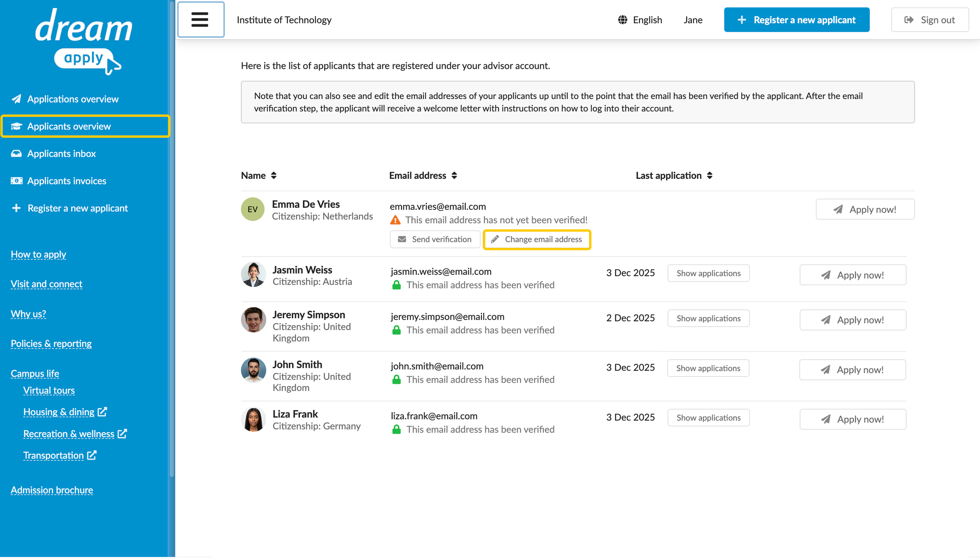Show applications for John Smith
Screen dimensions: 980x558
[x=708, y=368]
